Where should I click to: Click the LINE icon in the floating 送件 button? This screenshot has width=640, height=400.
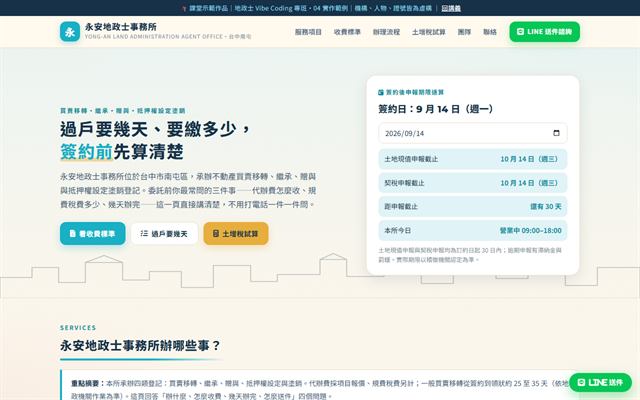tap(581, 382)
